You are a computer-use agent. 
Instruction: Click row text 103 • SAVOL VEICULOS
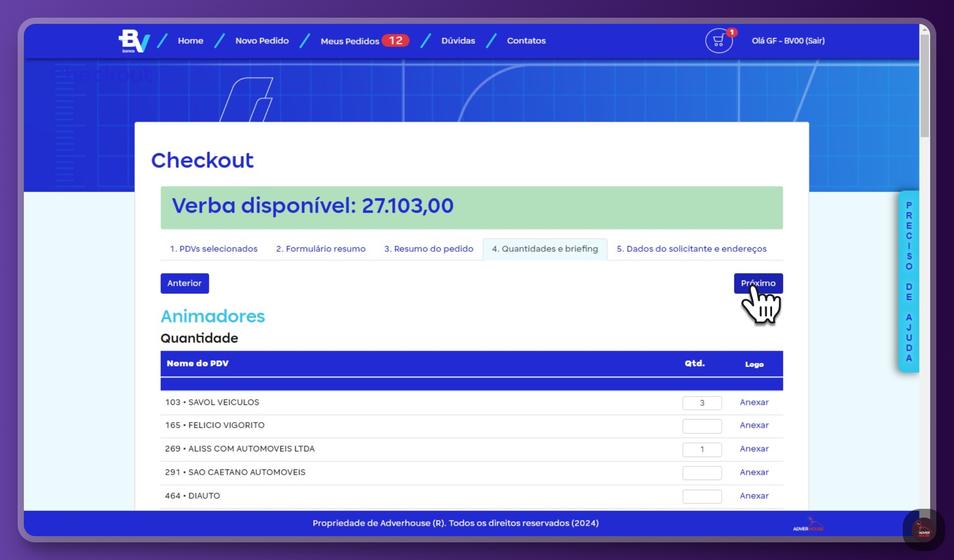click(212, 402)
